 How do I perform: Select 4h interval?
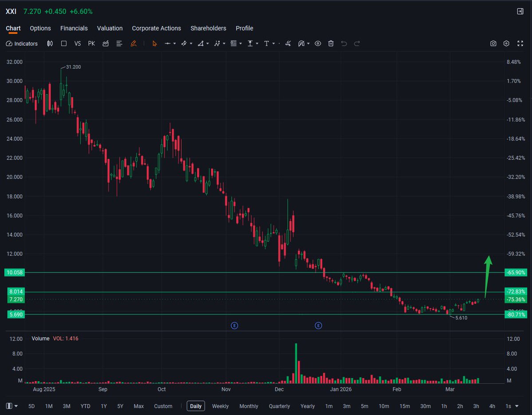click(492, 406)
